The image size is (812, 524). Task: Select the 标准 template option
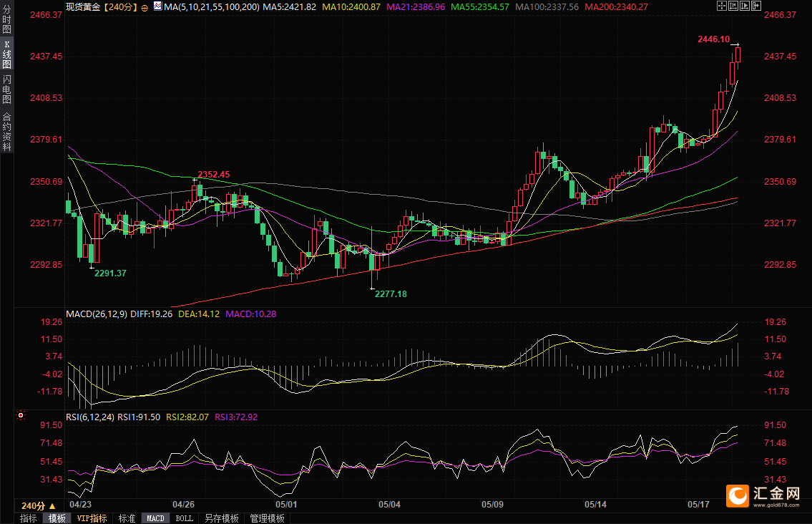(127, 518)
